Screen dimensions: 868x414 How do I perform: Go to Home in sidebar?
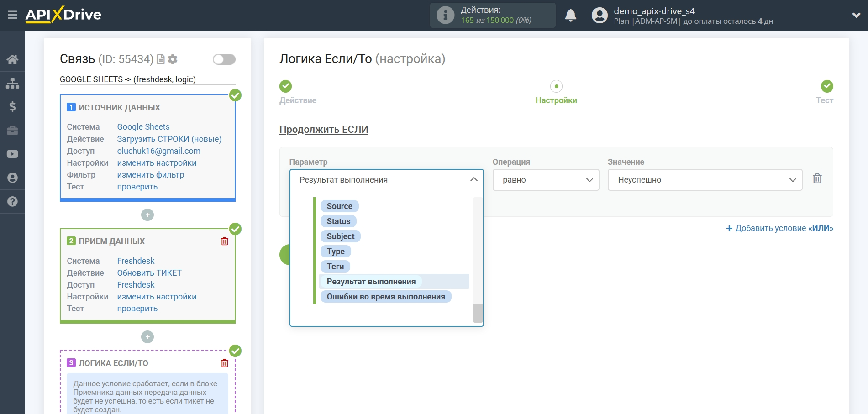12,59
